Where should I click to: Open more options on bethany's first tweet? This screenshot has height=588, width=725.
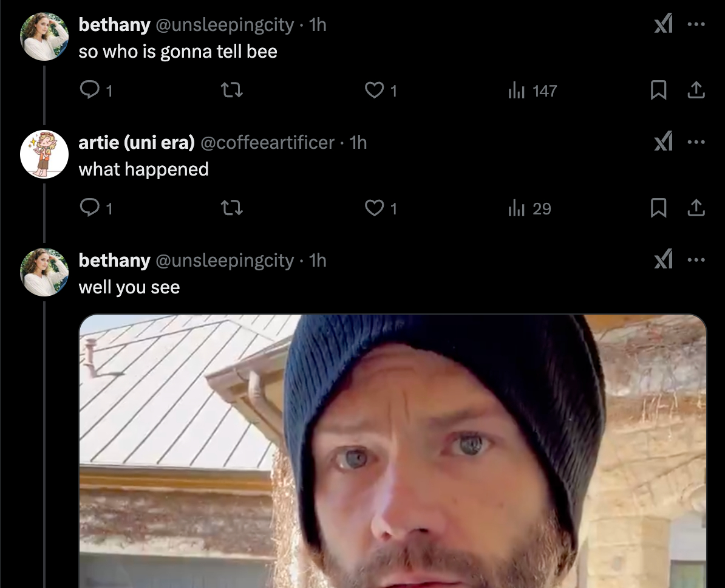tap(696, 25)
